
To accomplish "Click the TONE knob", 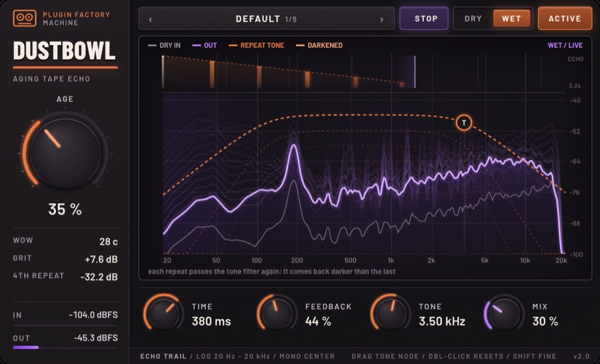I will (x=391, y=313).
